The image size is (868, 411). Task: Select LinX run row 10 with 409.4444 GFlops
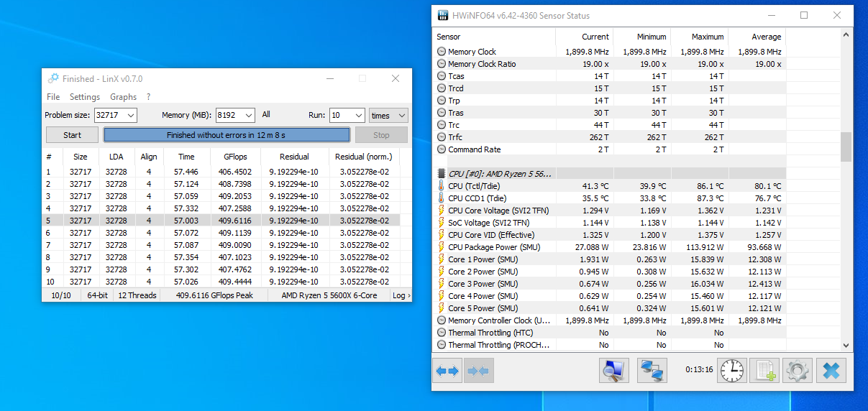(x=221, y=282)
